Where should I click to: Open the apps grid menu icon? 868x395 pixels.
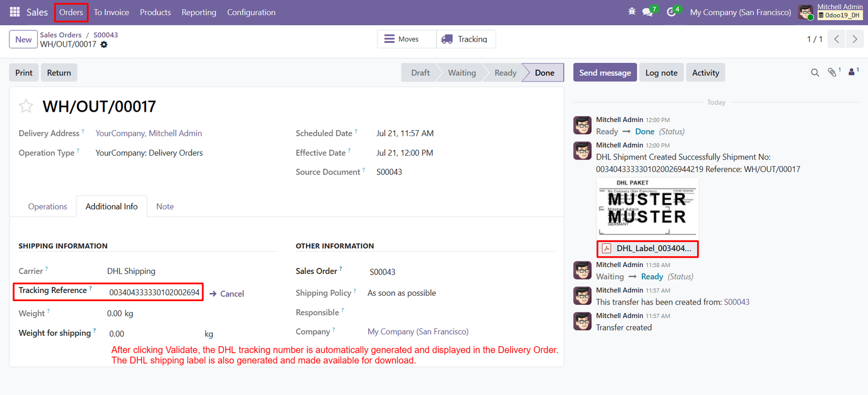coord(15,12)
